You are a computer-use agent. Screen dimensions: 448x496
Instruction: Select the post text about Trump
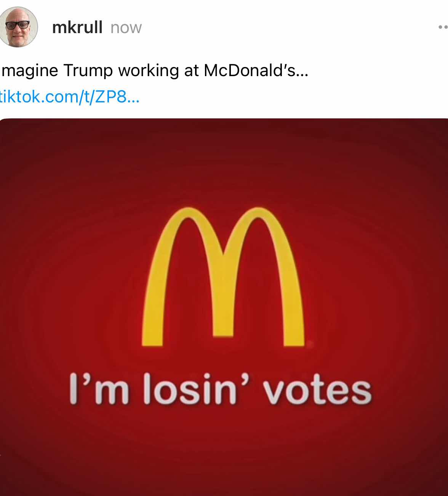pyautogui.click(x=154, y=71)
